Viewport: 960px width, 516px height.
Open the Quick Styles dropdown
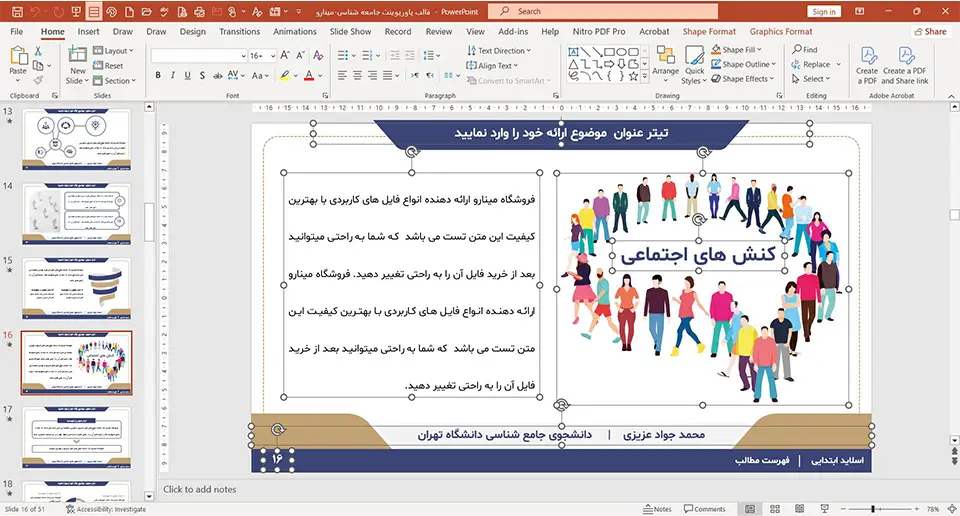point(694,65)
